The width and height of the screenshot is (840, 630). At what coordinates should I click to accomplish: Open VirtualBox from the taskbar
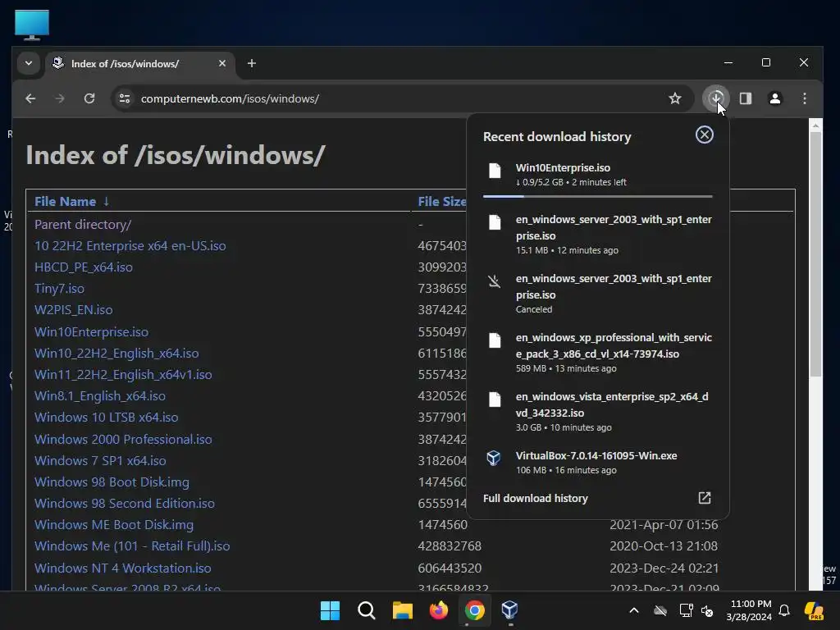click(x=509, y=610)
